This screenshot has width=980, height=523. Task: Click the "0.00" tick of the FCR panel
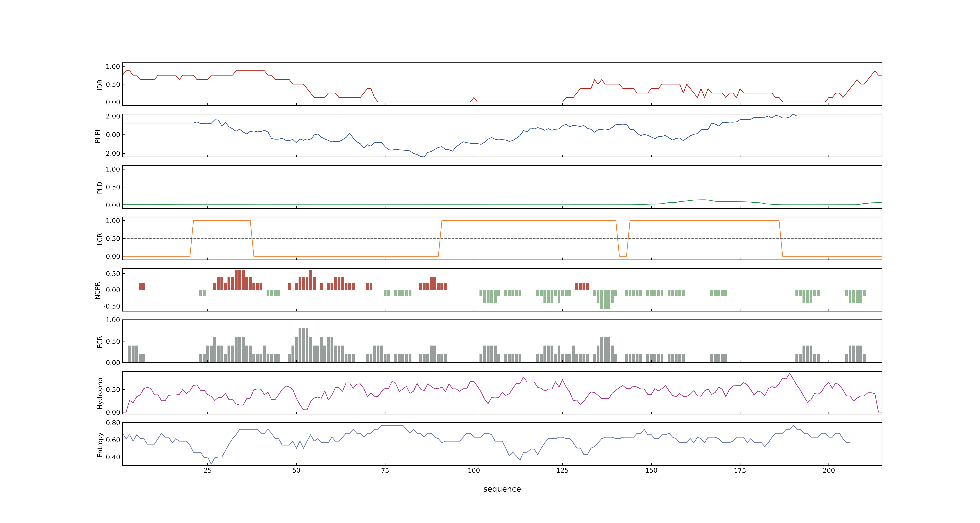click(x=113, y=363)
